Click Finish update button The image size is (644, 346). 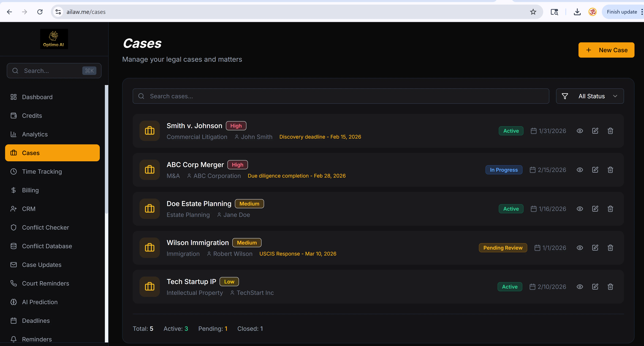(x=621, y=12)
